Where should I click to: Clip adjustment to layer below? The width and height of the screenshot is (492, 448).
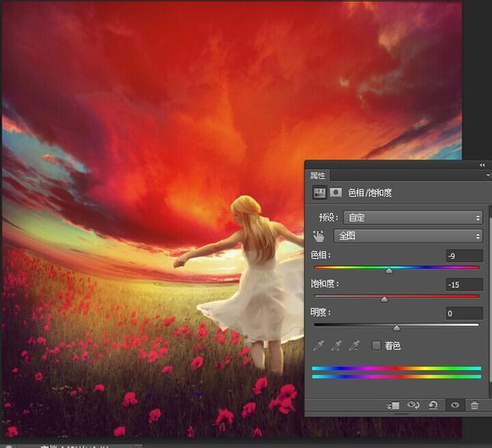[393, 406]
